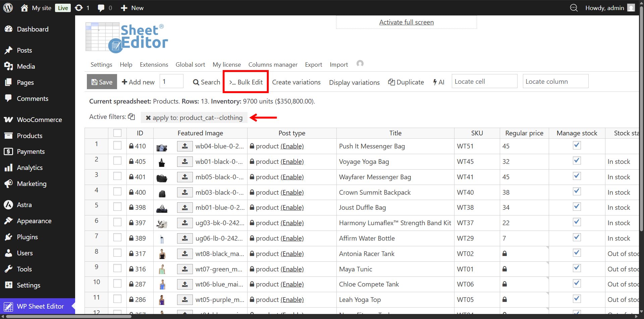
Task: Open Posts in the sidebar
Action: 24,50
